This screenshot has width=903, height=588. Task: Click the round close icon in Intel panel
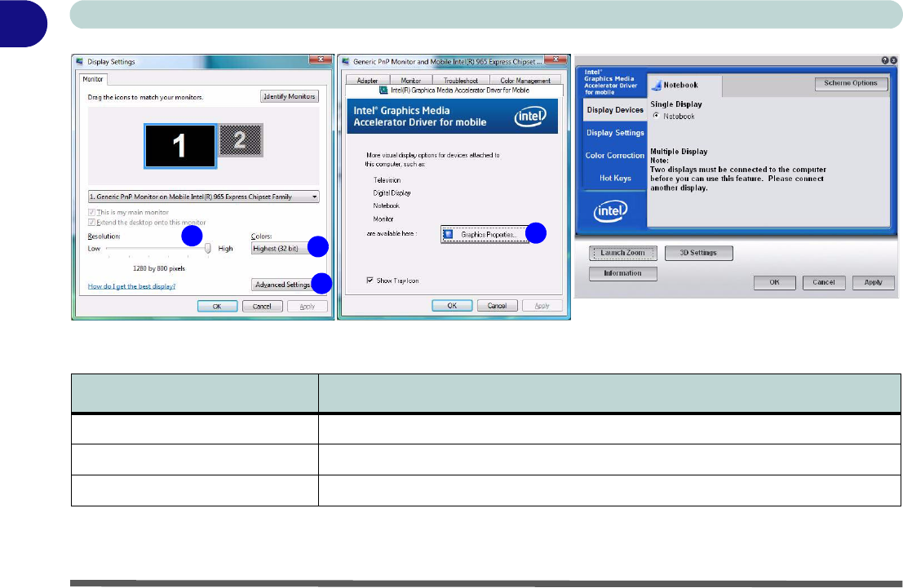893,60
